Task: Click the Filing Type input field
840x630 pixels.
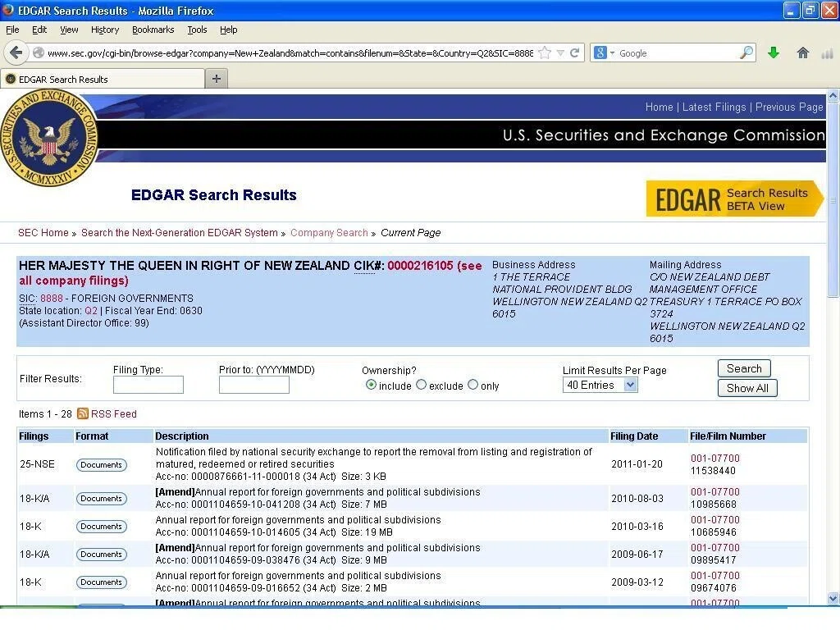Action: click(148, 385)
